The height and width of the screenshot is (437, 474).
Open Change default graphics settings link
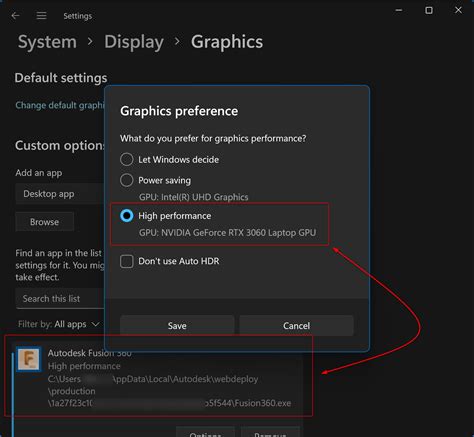pos(60,105)
